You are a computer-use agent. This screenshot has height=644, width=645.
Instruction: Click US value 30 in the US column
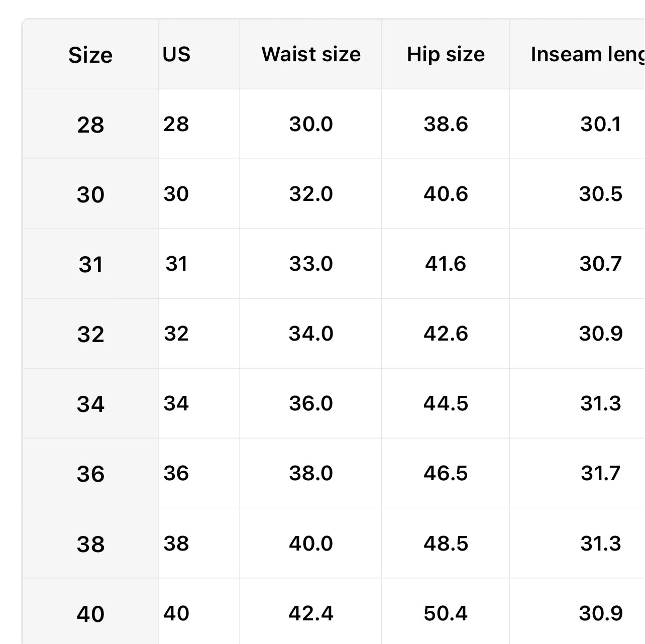(176, 194)
